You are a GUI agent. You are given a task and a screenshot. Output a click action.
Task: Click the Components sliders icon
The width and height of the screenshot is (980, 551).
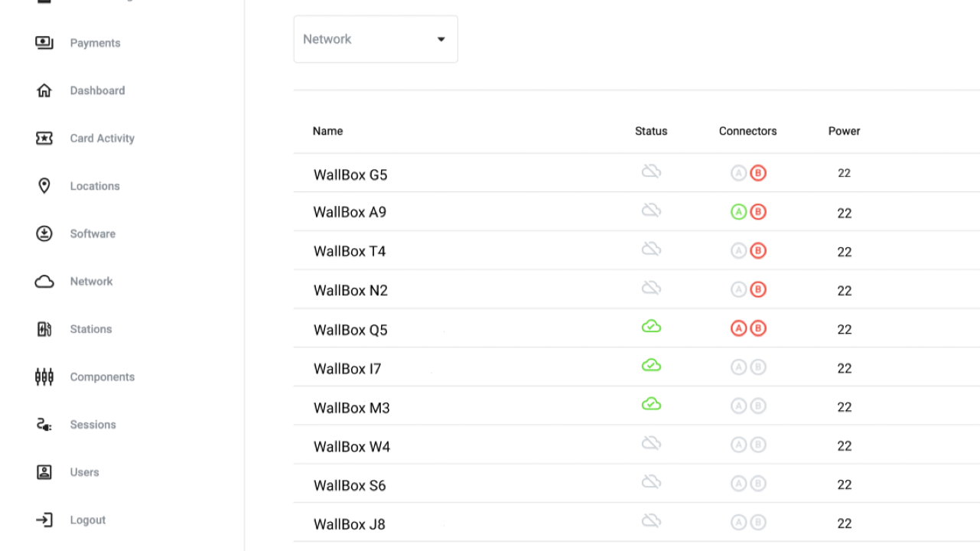click(x=44, y=377)
